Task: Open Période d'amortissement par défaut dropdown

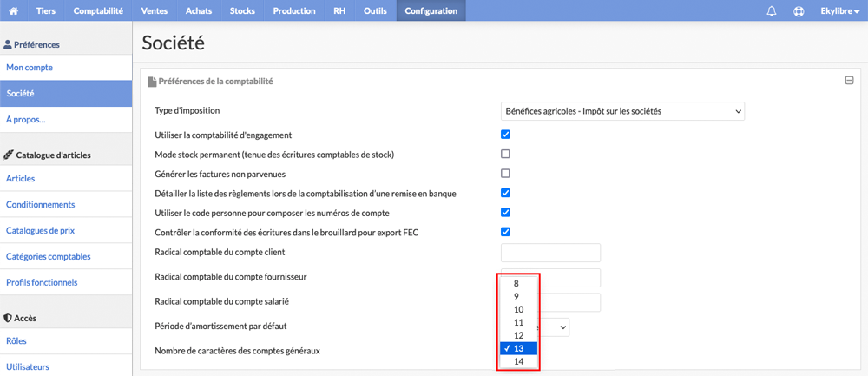Action: [555, 327]
